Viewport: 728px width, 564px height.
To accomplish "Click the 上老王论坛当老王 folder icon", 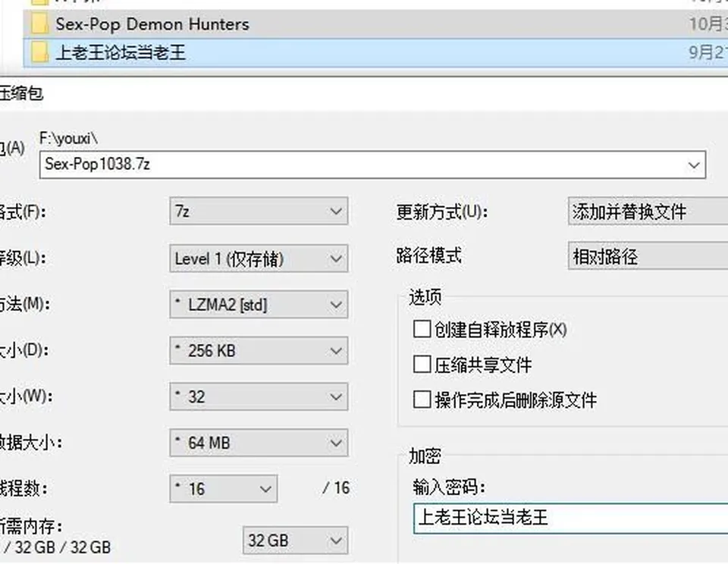I will coord(40,52).
